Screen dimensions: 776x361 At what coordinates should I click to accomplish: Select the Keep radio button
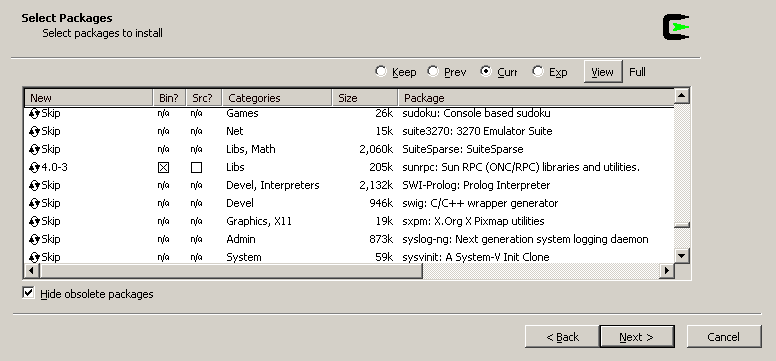pos(381,71)
